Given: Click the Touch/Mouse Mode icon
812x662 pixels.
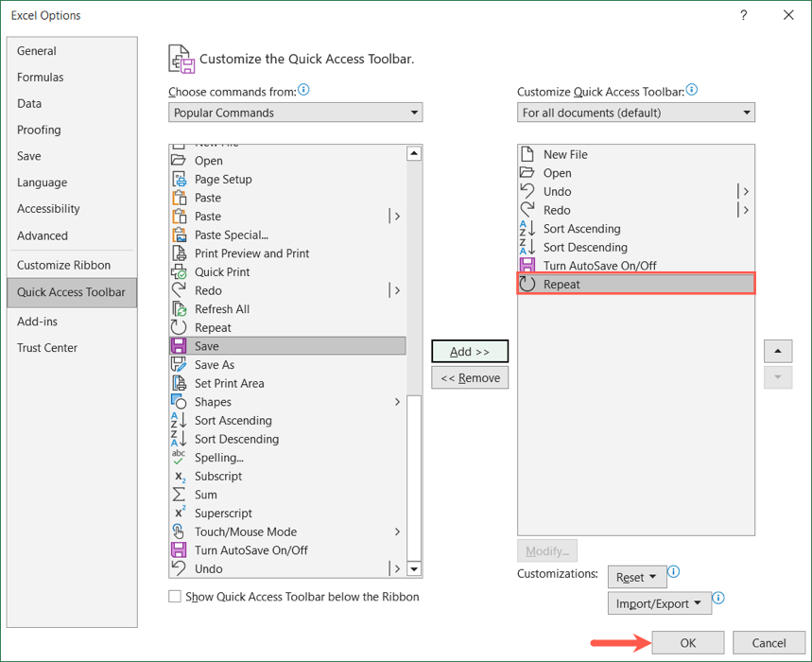Looking at the screenshot, I should click(180, 531).
